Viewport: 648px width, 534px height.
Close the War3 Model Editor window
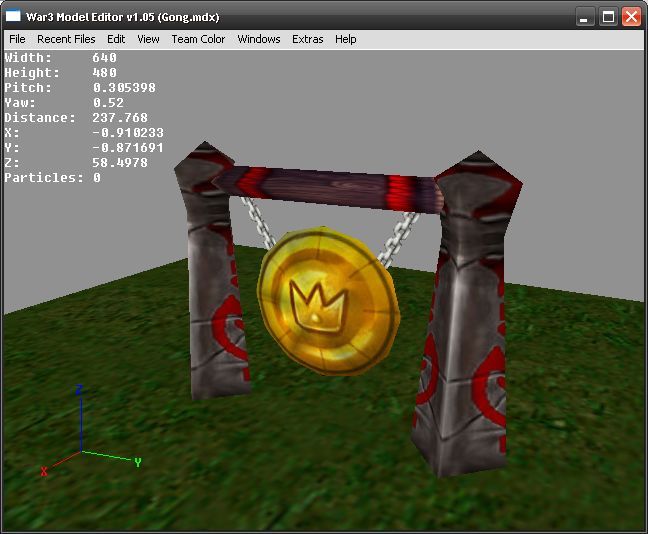(631, 17)
